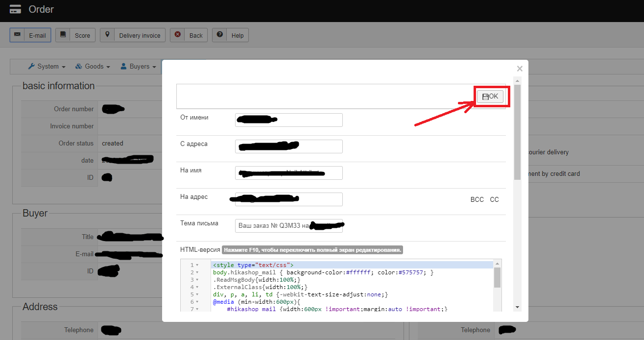Collapse code fold arrow on line 1
Image resolution: width=644 pixels, height=340 pixels.
pyautogui.click(x=197, y=265)
